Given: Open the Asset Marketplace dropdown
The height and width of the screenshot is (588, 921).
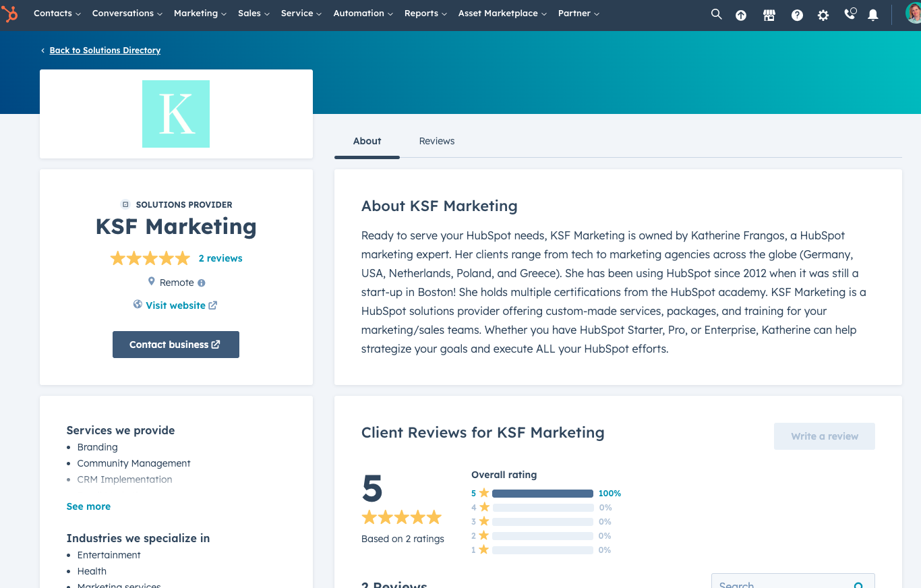Looking at the screenshot, I should click(x=503, y=13).
